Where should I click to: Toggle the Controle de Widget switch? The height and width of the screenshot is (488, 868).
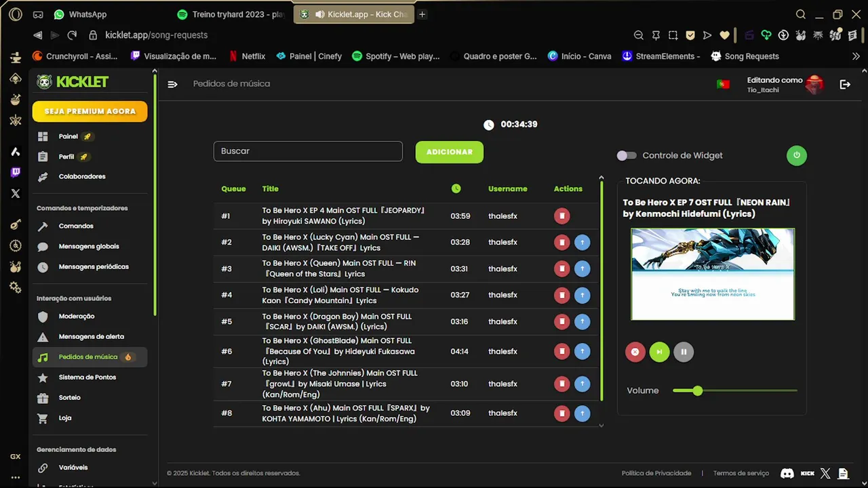click(x=627, y=155)
